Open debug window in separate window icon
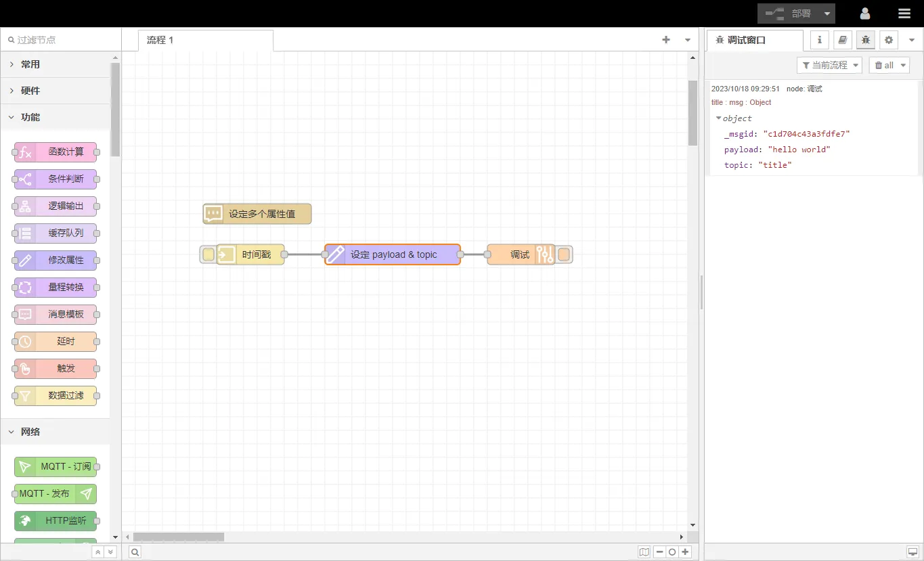 click(912, 552)
